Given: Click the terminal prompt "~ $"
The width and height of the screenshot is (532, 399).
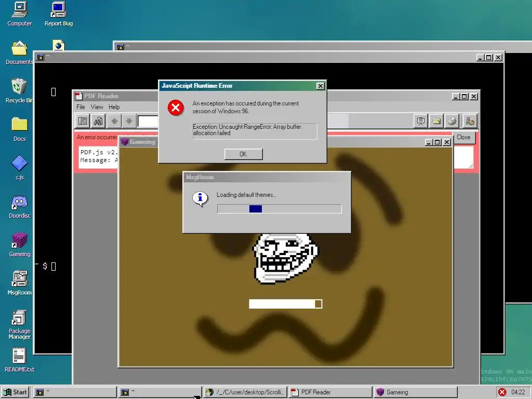Looking at the screenshot, I should [x=41, y=265].
